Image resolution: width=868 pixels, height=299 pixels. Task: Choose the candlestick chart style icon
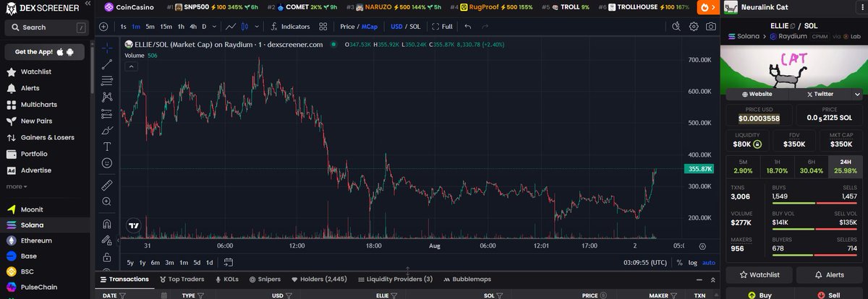[x=245, y=27]
